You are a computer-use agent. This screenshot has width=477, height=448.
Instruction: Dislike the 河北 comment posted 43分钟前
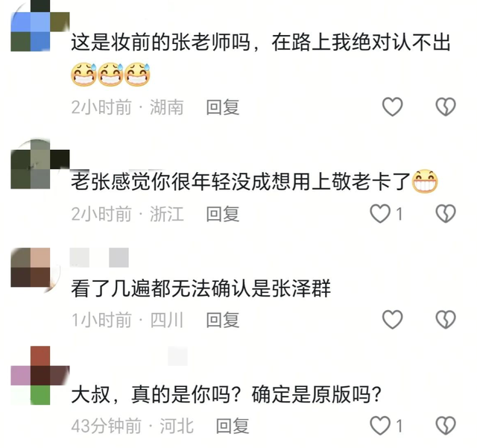click(446, 426)
